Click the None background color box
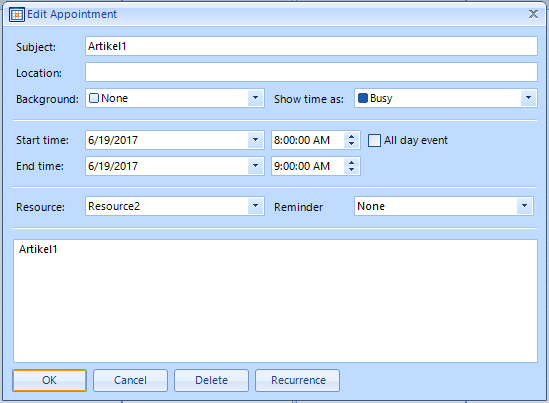 coord(94,98)
